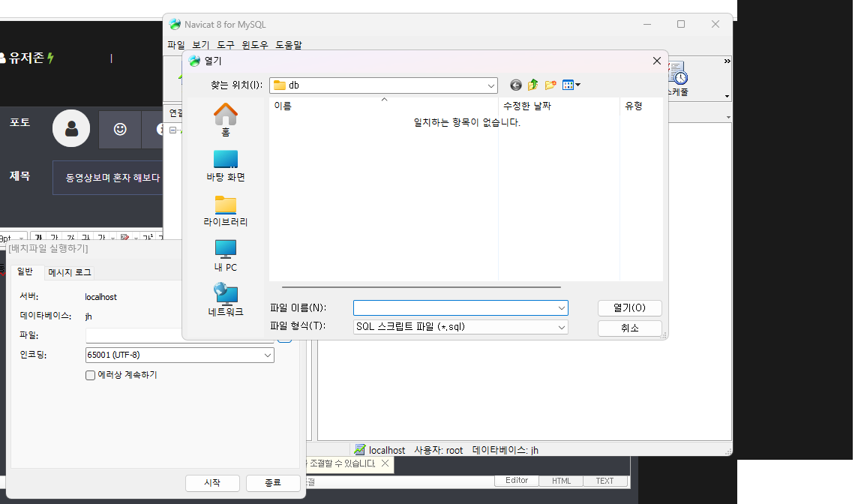Close the Open (열기) dialog
864x504 pixels.
[x=657, y=61]
